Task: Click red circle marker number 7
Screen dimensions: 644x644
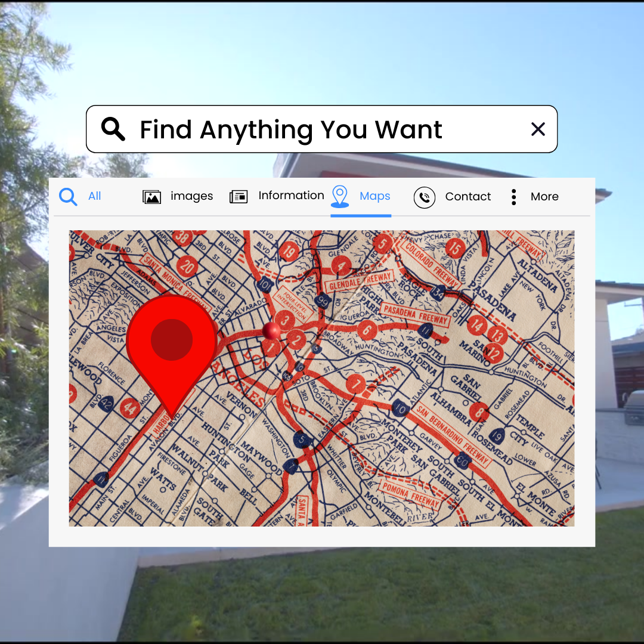Action: point(356,385)
